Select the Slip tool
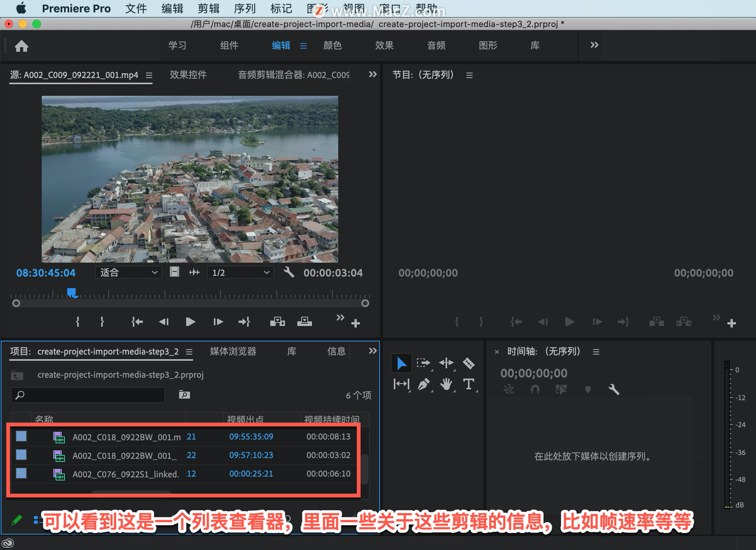Image resolution: width=756 pixels, height=550 pixels. [401, 384]
